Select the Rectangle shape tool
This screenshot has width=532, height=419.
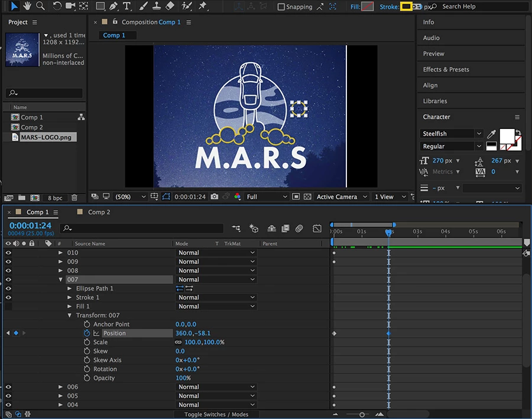[x=100, y=6]
